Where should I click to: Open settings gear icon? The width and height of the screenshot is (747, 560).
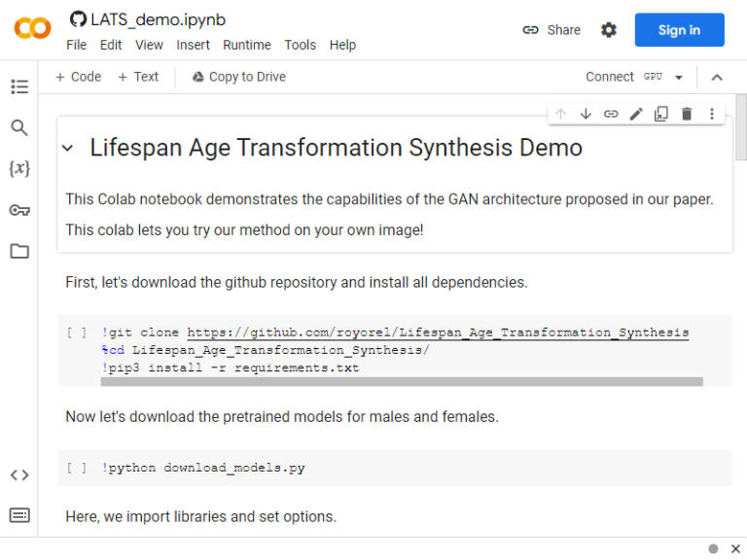point(608,30)
